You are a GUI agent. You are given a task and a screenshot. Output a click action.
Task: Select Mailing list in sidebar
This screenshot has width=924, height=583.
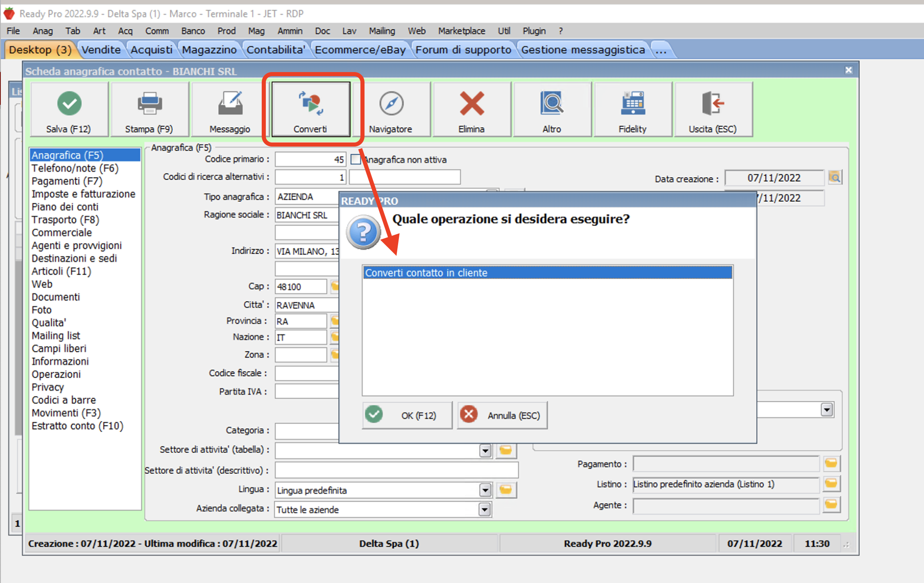click(56, 336)
